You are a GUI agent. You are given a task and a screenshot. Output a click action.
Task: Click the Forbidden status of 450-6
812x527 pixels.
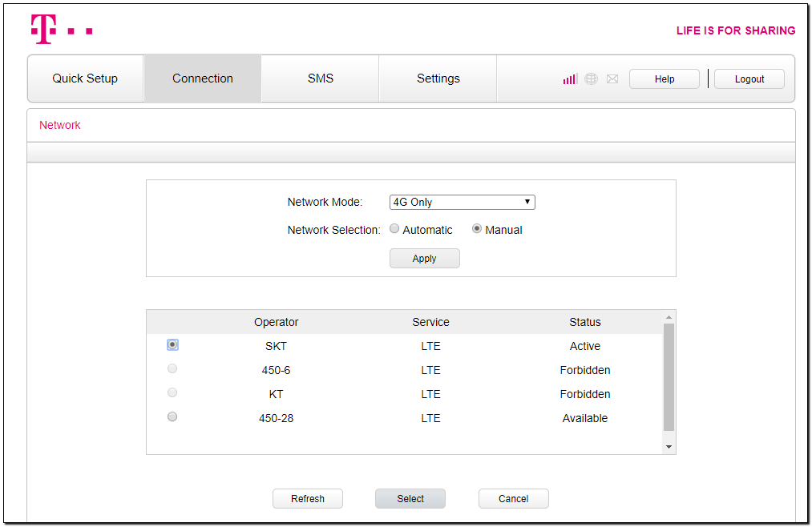coord(585,370)
